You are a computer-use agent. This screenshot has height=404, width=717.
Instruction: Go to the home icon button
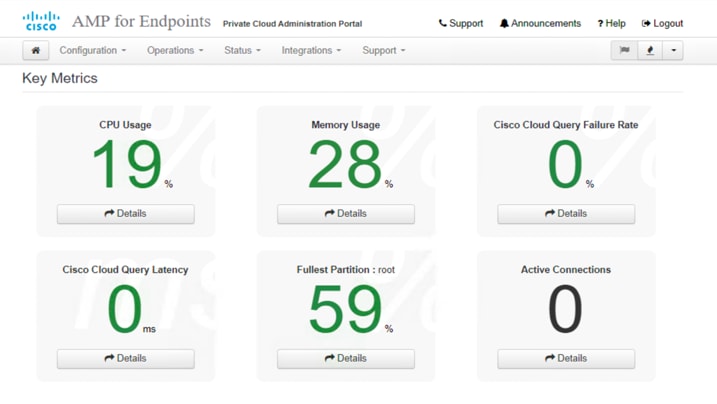point(36,50)
